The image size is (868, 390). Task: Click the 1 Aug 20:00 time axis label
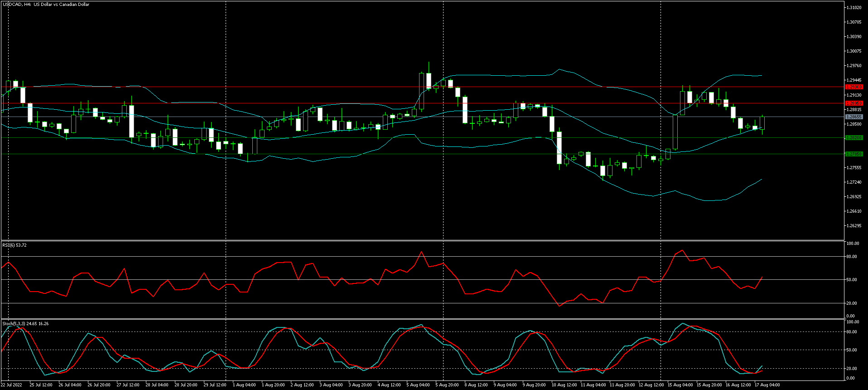(273, 385)
